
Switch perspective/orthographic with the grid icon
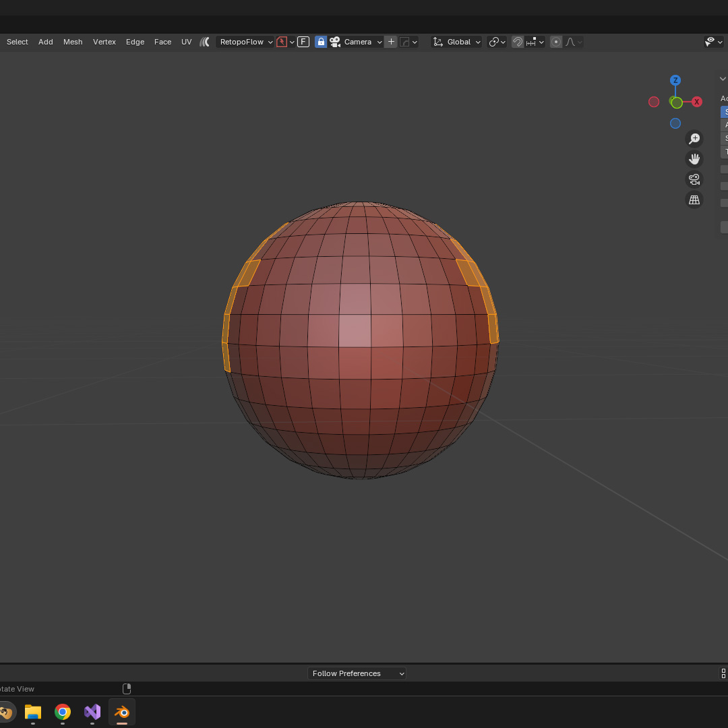pyautogui.click(x=694, y=200)
